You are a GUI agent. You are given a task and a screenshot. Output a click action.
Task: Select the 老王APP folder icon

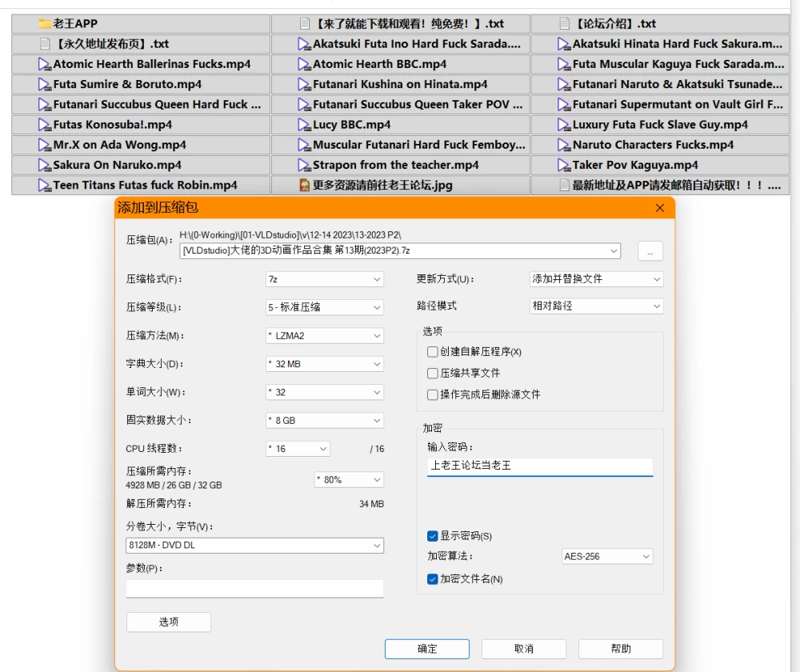coord(45,23)
